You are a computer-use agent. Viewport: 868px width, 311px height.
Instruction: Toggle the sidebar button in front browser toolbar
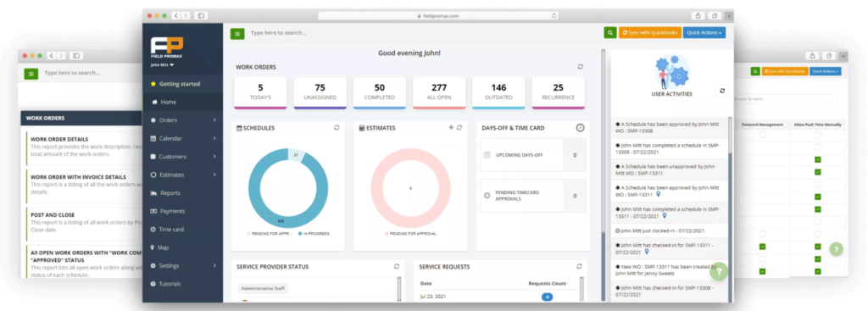pyautogui.click(x=201, y=16)
